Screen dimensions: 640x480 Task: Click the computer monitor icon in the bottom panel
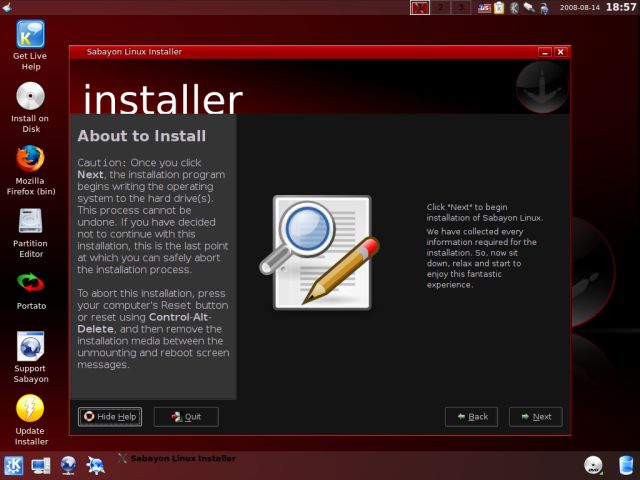click(41, 466)
